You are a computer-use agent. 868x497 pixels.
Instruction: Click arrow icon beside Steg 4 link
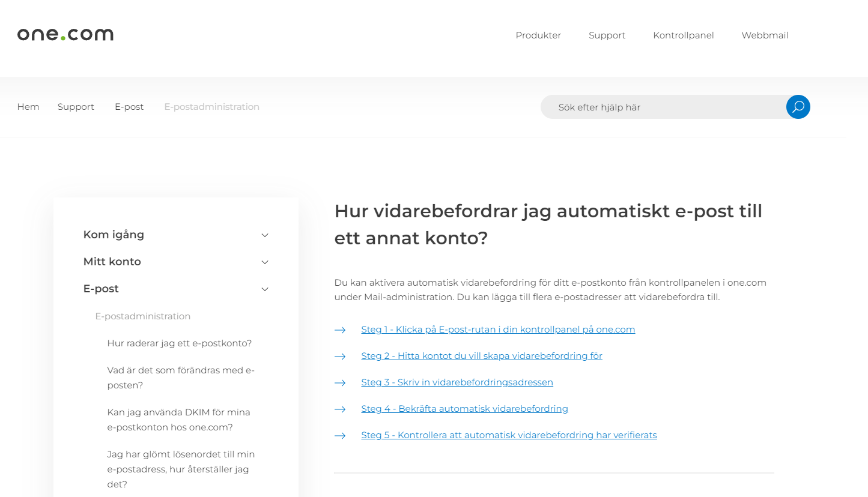click(x=340, y=409)
